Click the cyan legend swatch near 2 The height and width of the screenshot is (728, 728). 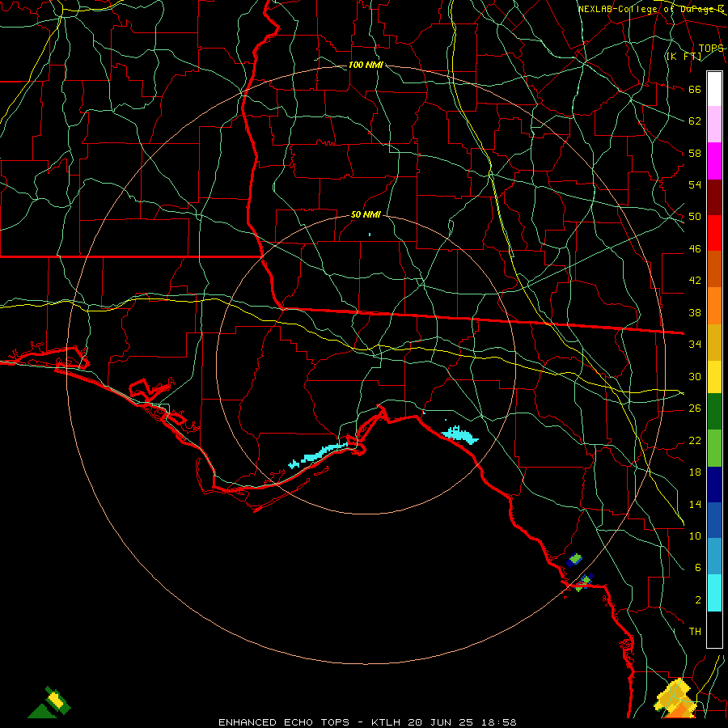(714, 593)
